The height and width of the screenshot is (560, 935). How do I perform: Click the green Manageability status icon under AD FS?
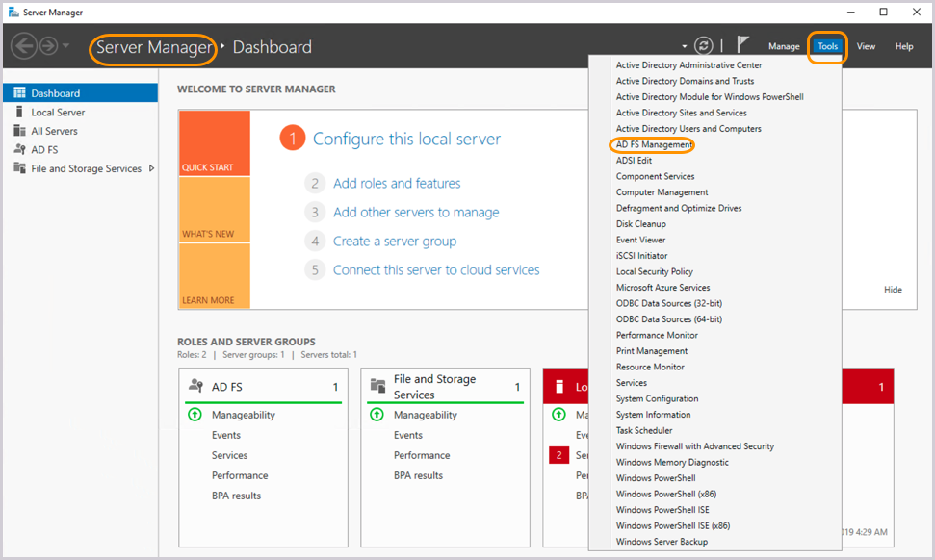point(194,415)
